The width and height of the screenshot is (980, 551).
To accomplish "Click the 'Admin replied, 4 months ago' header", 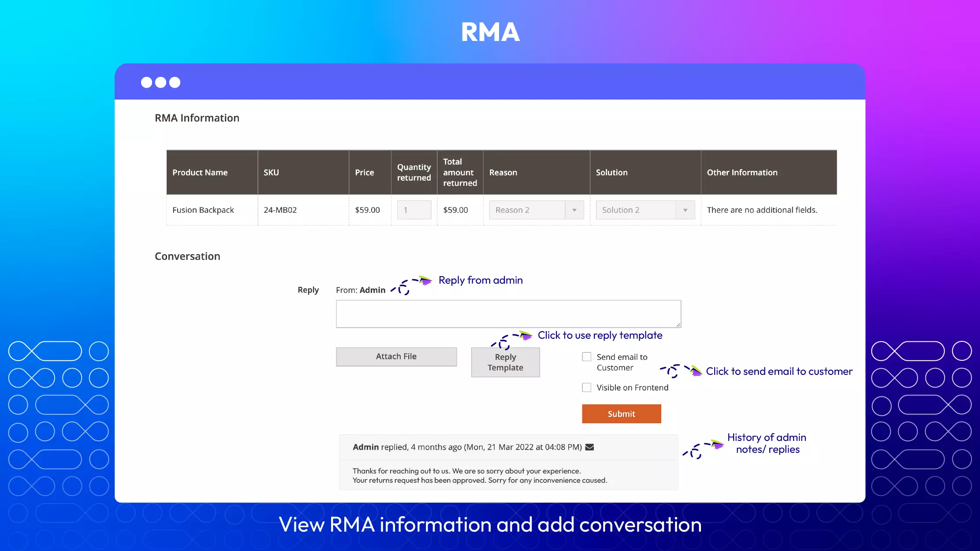I will click(x=467, y=447).
